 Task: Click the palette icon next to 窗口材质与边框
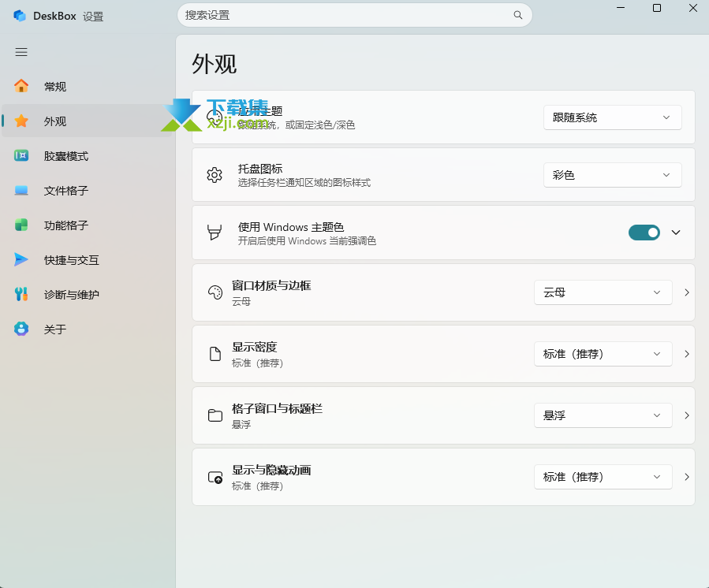pyautogui.click(x=215, y=292)
